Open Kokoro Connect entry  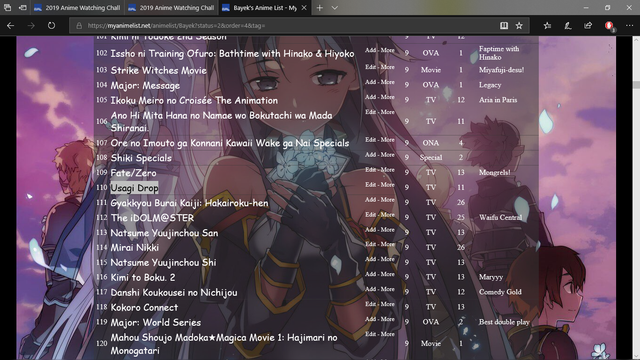coord(144,307)
